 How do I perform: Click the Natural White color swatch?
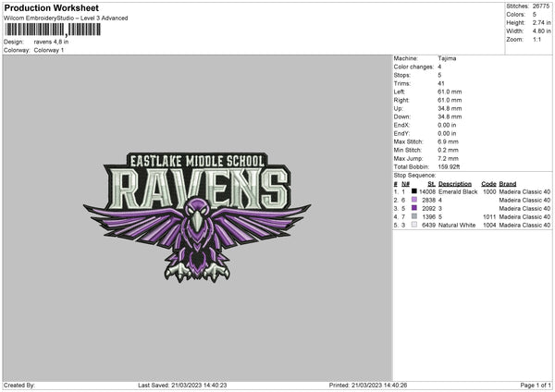pos(414,225)
